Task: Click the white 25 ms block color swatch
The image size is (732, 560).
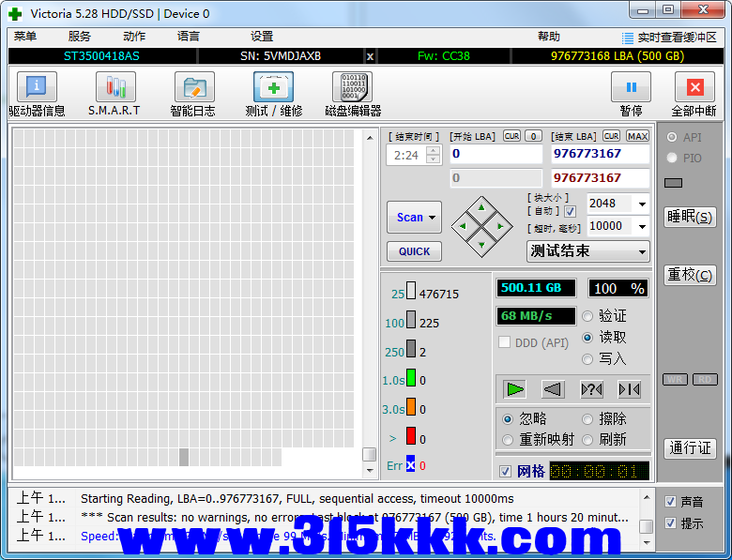Action: point(411,290)
